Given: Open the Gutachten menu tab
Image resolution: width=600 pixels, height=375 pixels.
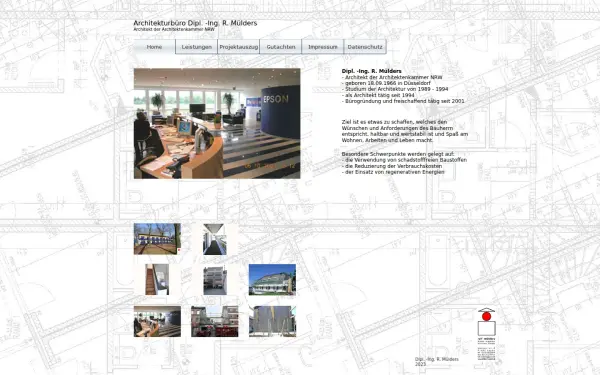Looking at the screenshot, I should pyautogui.click(x=281, y=47).
